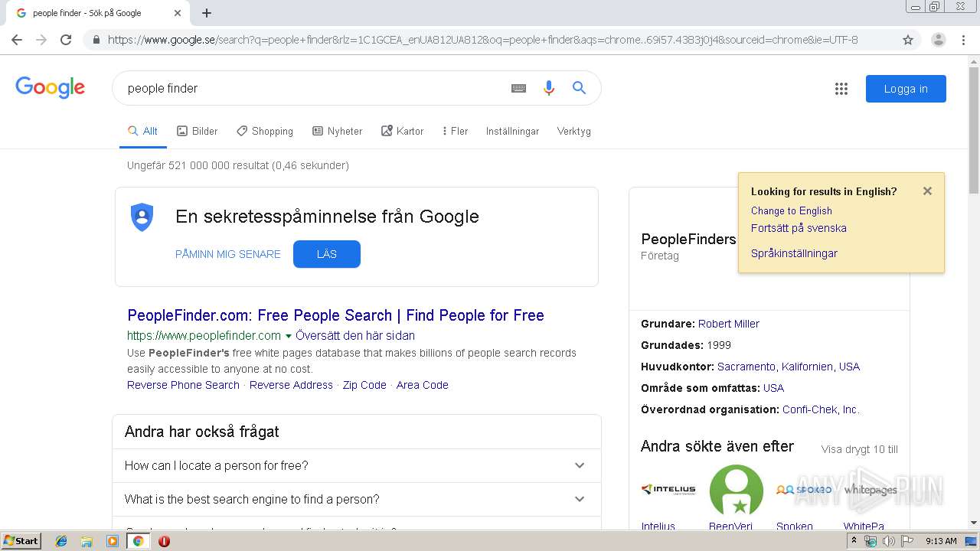Select the Allt search tab
980x551 pixels.
point(142,132)
